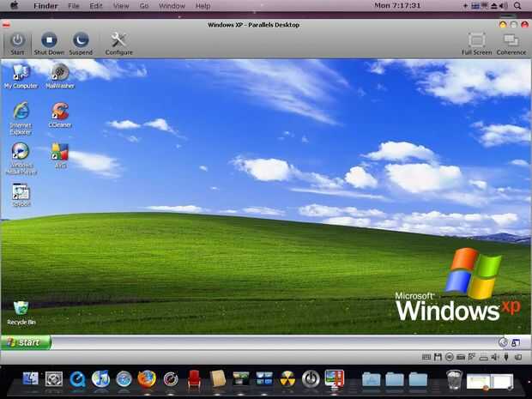This screenshot has height=399, width=532.
Task: Open Finder from the Dock
Action: [x=31, y=378]
